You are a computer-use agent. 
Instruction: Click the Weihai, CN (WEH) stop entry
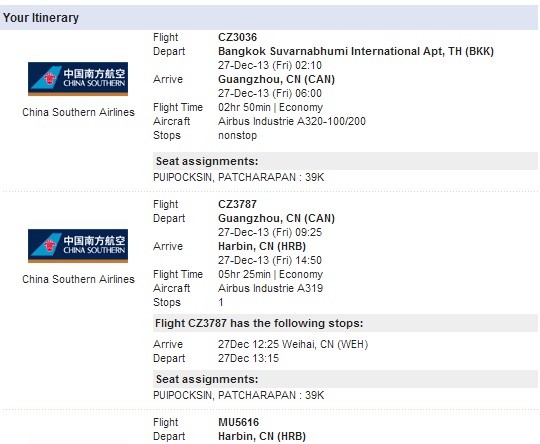tap(293, 344)
